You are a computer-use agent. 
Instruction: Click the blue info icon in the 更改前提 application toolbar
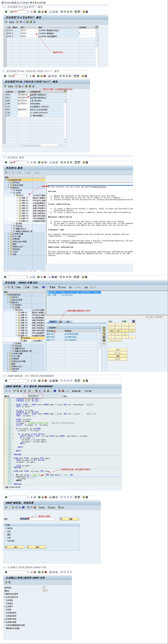(x=43, y=287)
